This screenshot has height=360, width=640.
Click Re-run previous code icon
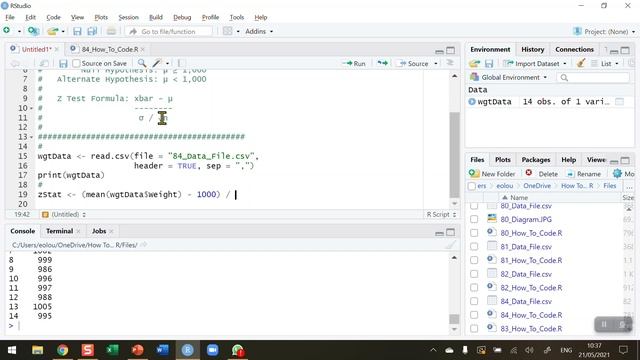[382, 63]
